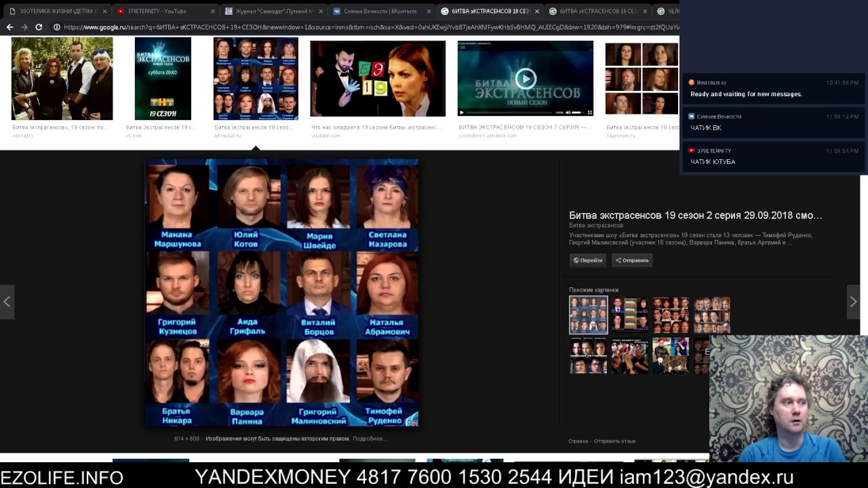Open the first result thumbnail with group photo
This screenshot has height=488, width=868.
tap(62, 79)
